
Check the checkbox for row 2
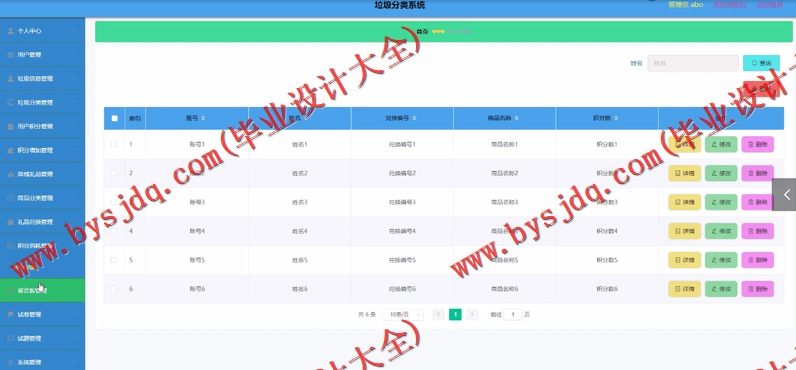[x=114, y=174]
